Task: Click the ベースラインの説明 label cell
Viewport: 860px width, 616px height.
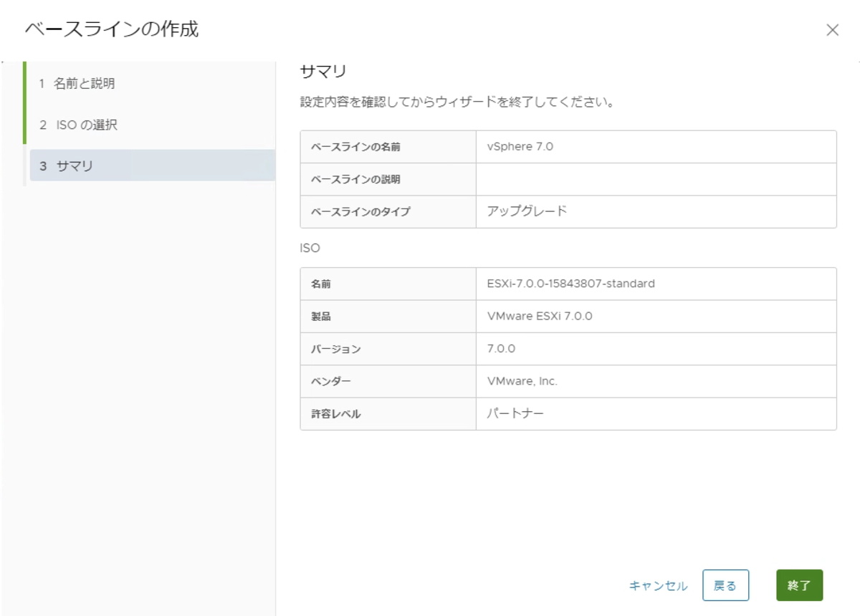Action: [x=388, y=179]
